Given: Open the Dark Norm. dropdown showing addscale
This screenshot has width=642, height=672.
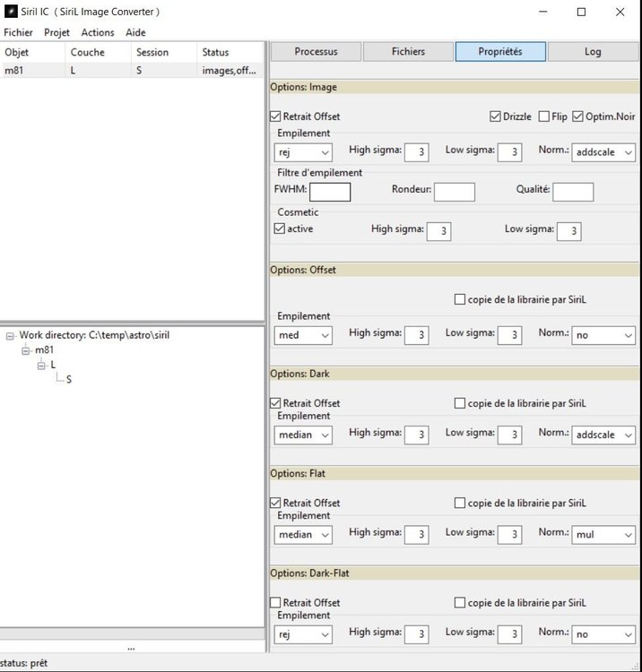Looking at the screenshot, I should click(x=603, y=435).
